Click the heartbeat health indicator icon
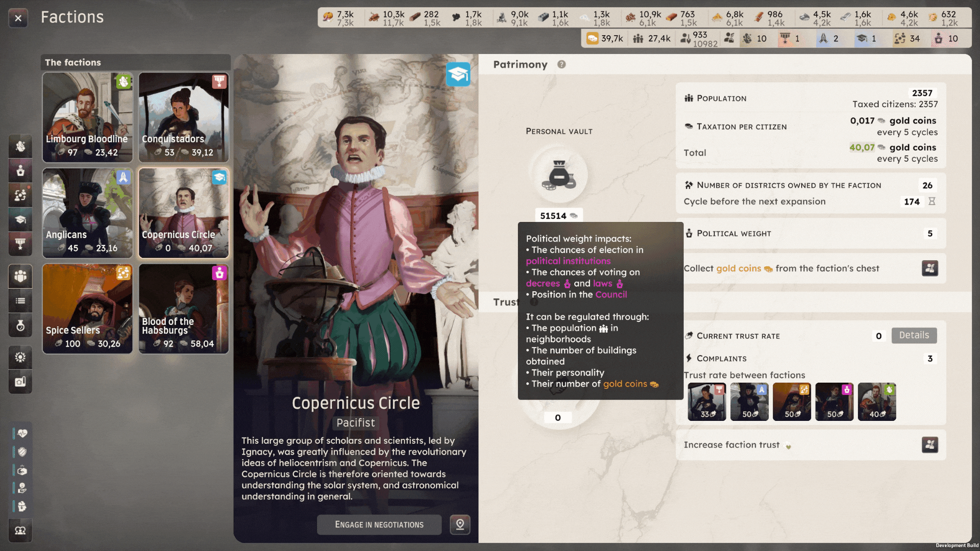 [22, 434]
